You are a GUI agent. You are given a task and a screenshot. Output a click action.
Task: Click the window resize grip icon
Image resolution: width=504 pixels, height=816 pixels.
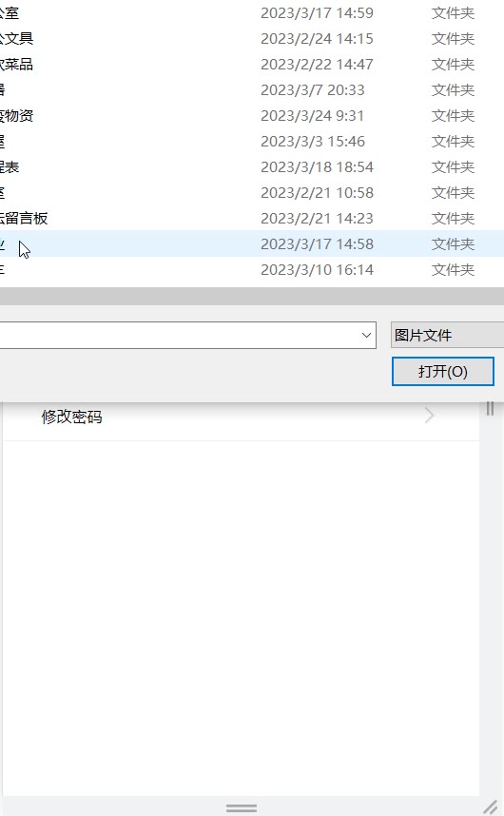[490, 806]
